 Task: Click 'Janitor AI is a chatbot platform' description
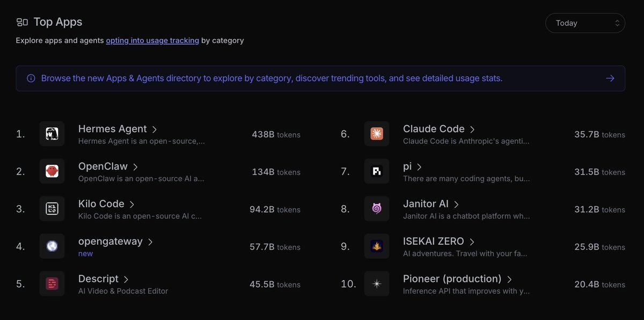click(466, 216)
